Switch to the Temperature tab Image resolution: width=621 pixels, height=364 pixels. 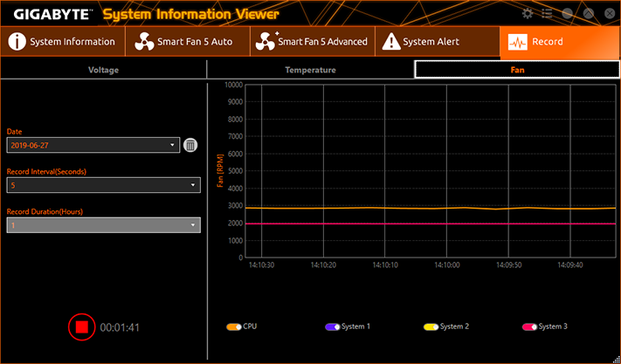pos(310,70)
